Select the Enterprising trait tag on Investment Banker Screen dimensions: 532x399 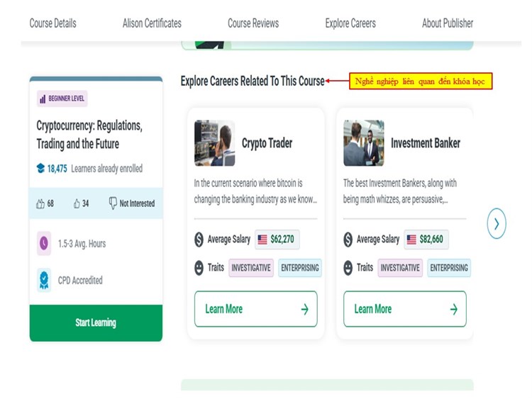(448, 268)
